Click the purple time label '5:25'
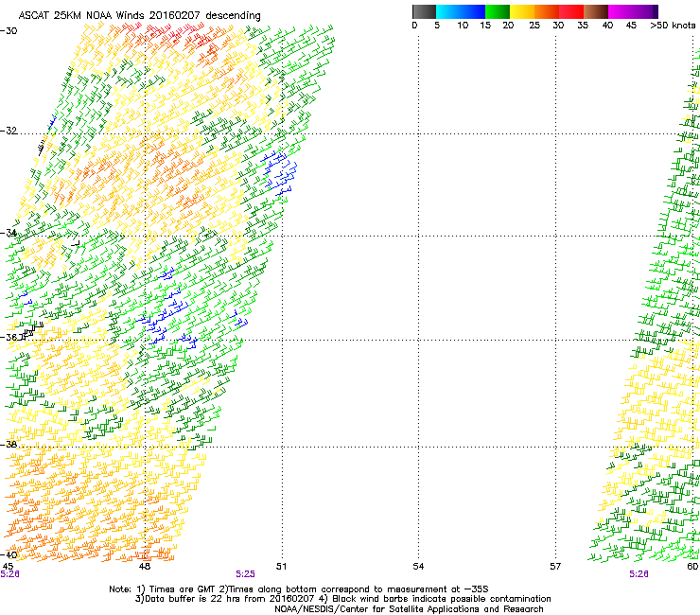Viewport: 700px width, 615px height. [246, 574]
